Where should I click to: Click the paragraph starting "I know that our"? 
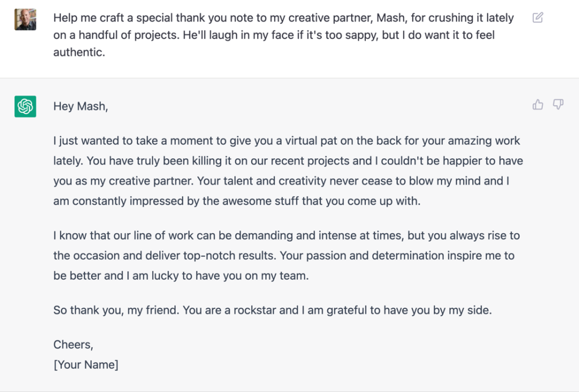(x=286, y=256)
